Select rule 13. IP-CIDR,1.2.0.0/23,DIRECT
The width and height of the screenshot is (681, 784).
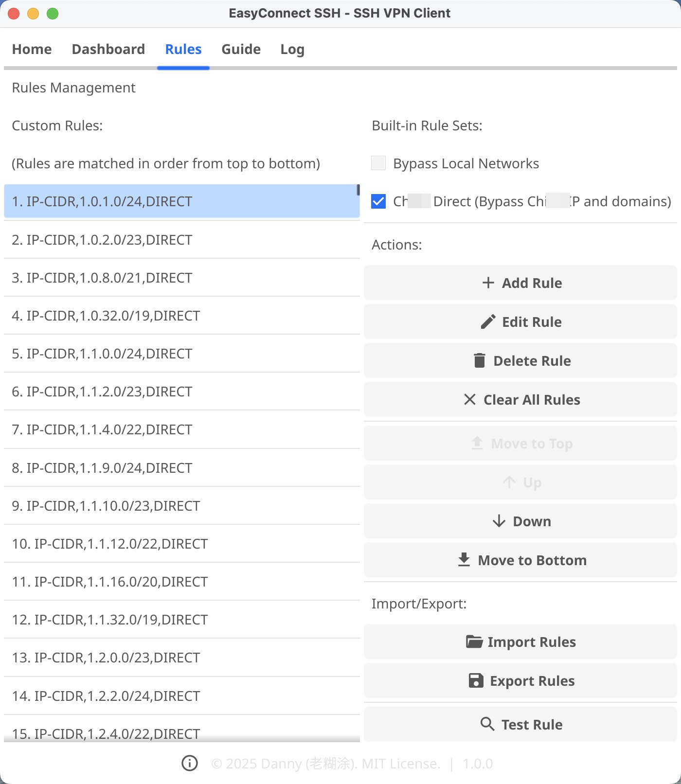pyautogui.click(x=181, y=657)
